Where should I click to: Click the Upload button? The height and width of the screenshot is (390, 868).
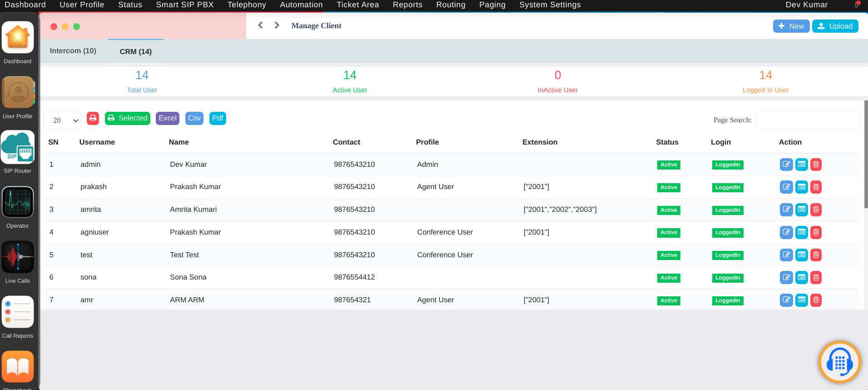coord(835,26)
